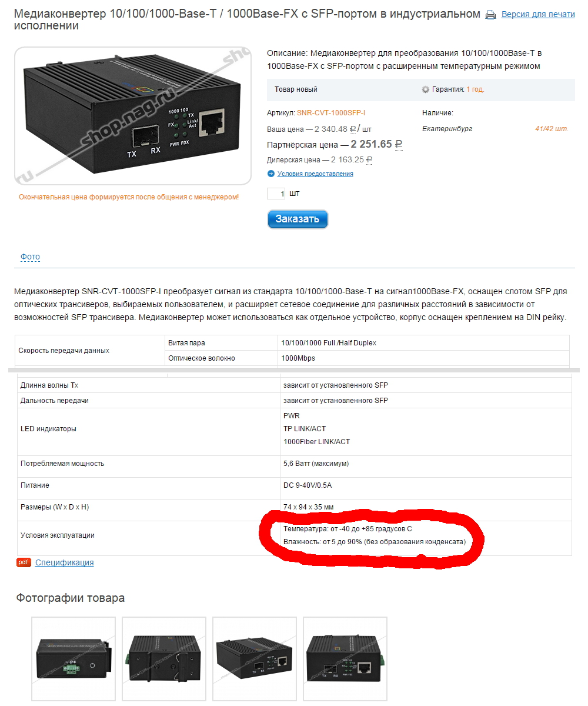588x706 pixels.
Task: Click the 1 год warranty text
Action: pyautogui.click(x=475, y=89)
